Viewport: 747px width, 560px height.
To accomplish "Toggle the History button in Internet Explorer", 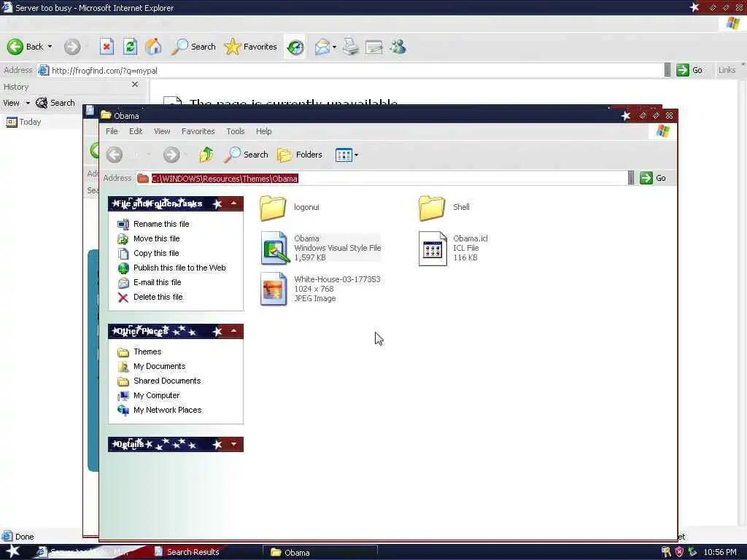I will click(x=295, y=47).
